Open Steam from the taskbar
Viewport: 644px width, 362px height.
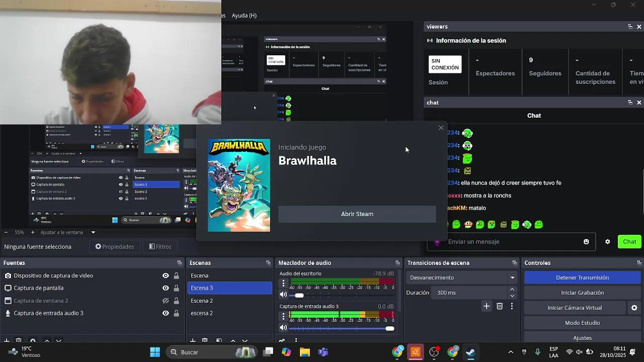(x=471, y=352)
